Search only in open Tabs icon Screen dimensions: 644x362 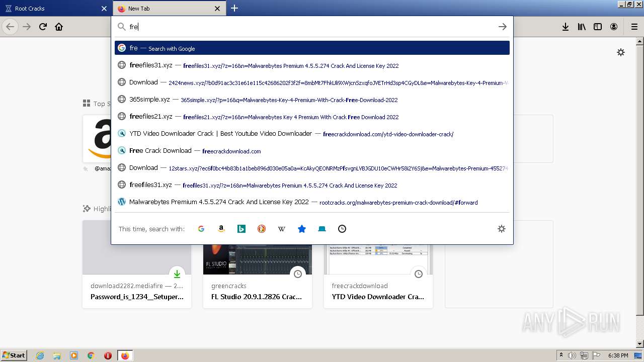click(322, 229)
